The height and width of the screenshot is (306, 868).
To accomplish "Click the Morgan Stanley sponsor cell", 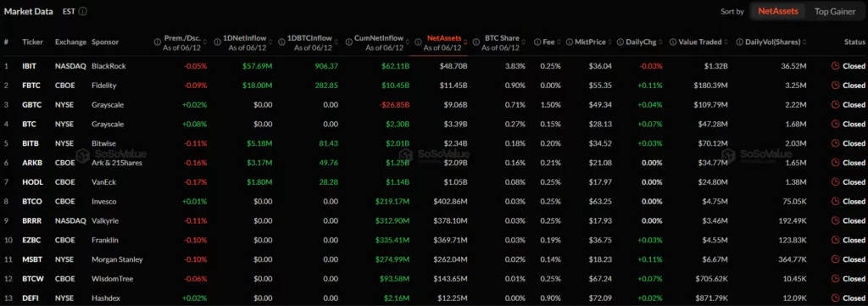I will coord(117,259).
